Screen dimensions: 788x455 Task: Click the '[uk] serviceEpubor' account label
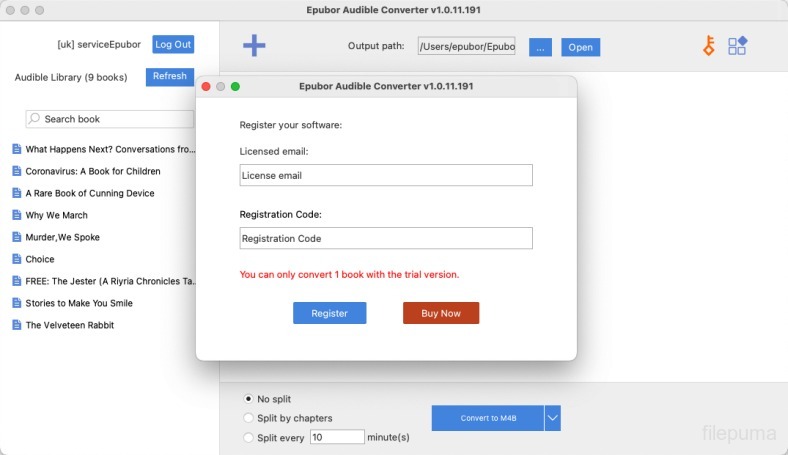[99, 44]
